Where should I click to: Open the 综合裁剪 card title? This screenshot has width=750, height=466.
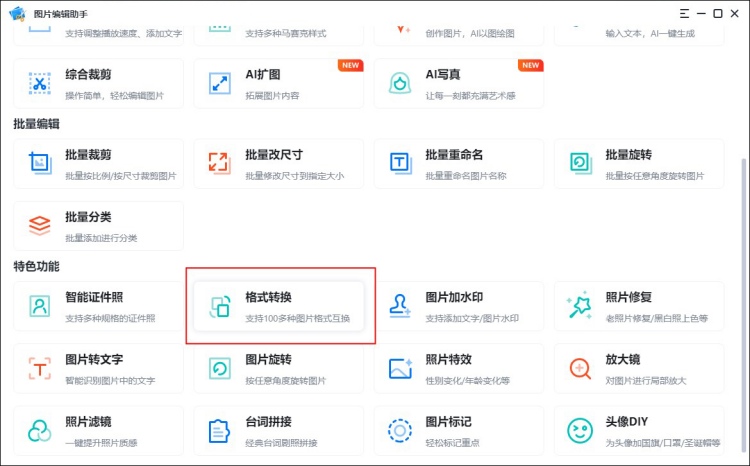point(88,75)
